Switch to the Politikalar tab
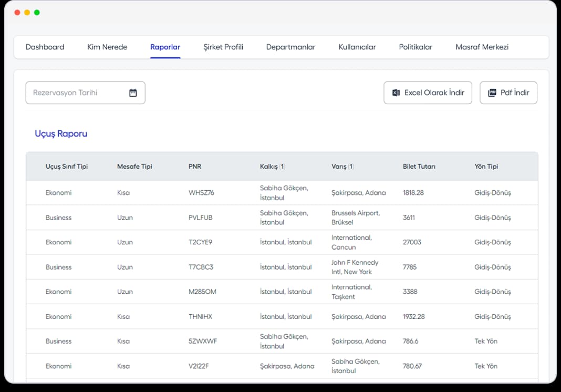 pyautogui.click(x=415, y=47)
